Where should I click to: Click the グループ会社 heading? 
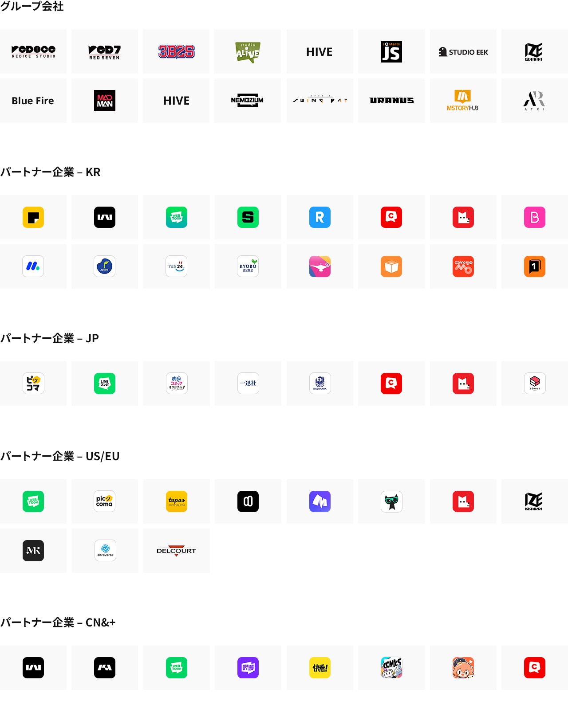click(x=32, y=6)
